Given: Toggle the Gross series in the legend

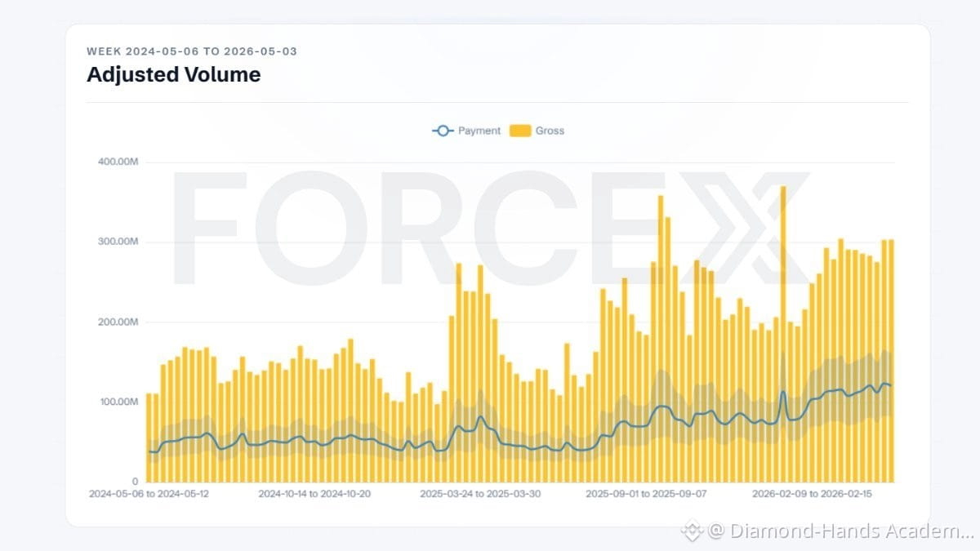Looking at the screenshot, I should [537, 131].
